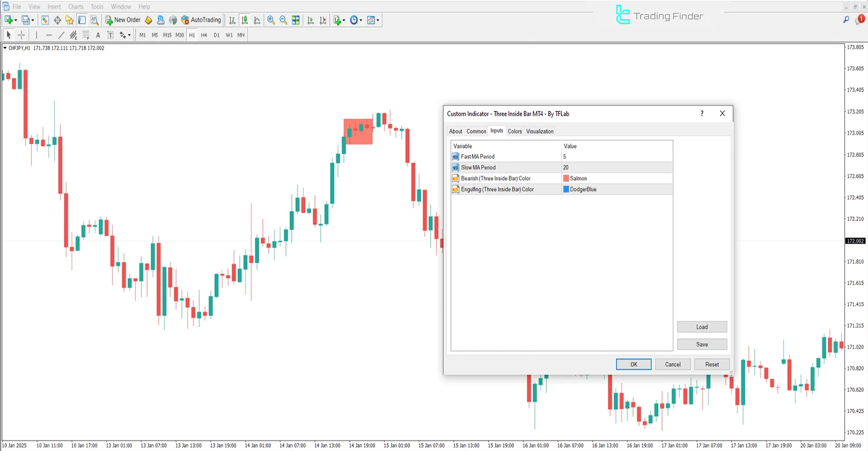Screen dimensions: 868x451
Task: Click the Load settings button
Action: pyautogui.click(x=702, y=326)
